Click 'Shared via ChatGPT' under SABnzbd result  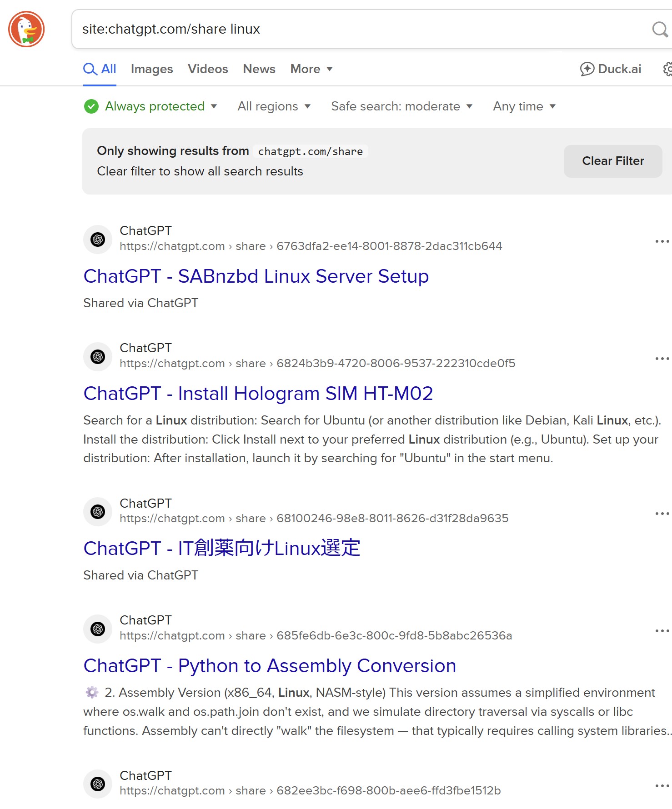(141, 303)
